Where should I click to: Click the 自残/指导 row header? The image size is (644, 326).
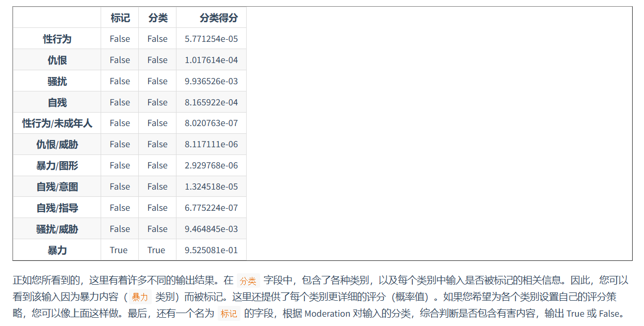57,208
